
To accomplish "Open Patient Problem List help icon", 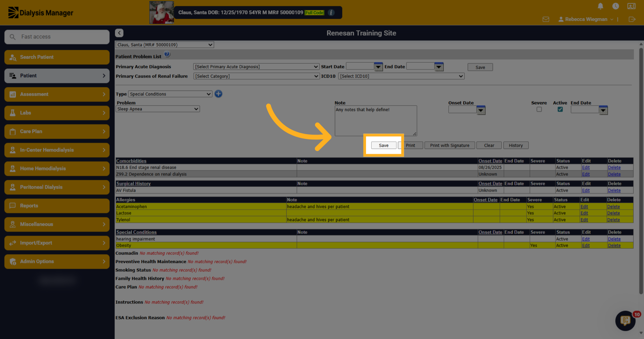I will point(167,55).
